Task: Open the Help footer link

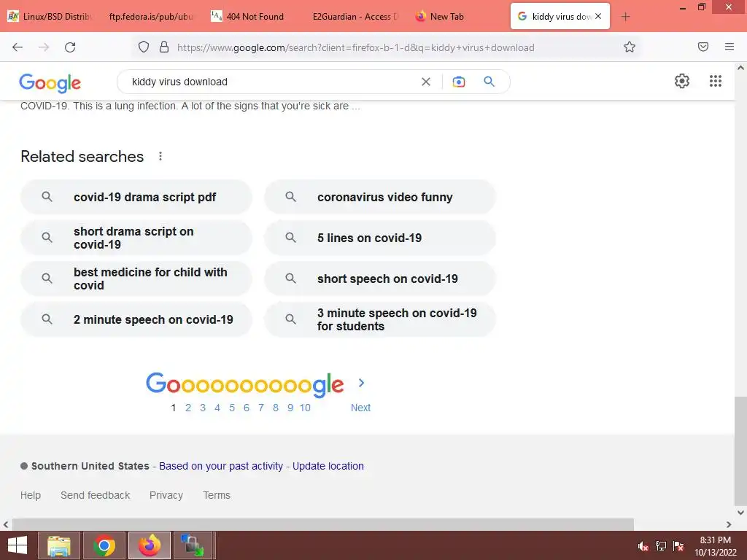Action: click(31, 495)
